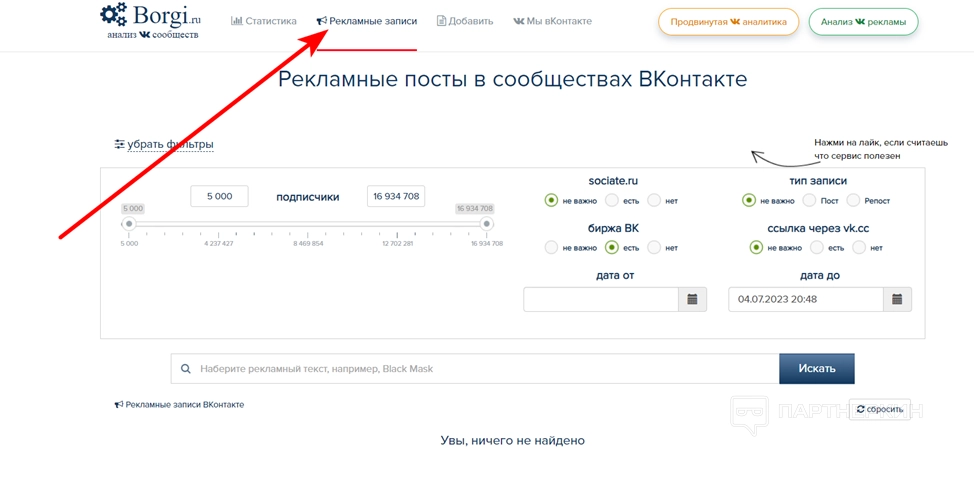Open calendar picker for дата до

pyautogui.click(x=898, y=299)
